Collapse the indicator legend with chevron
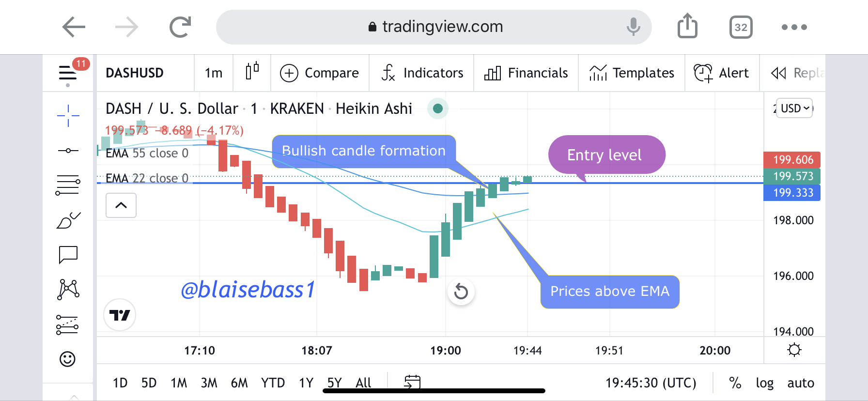868x401 pixels. click(x=121, y=205)
